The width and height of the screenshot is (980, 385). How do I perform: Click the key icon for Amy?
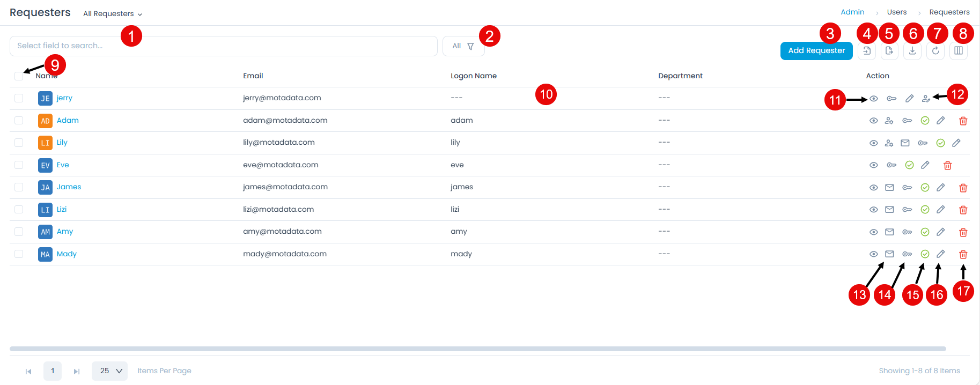point(907,232)
